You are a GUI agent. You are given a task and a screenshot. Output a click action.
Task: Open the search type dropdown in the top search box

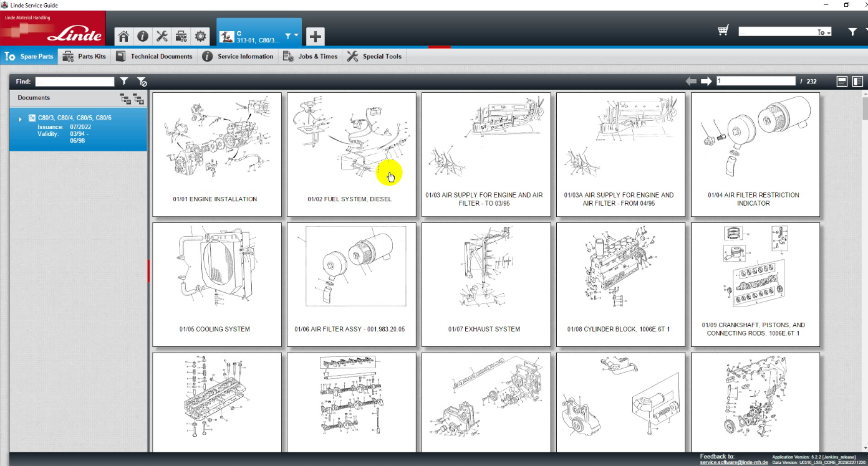(x=824, y=32)
